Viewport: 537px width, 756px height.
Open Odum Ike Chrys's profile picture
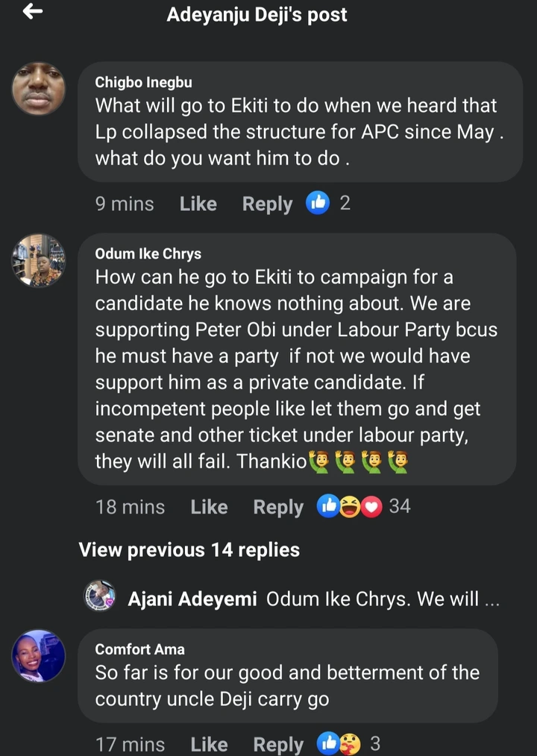(x=39, y=261)
